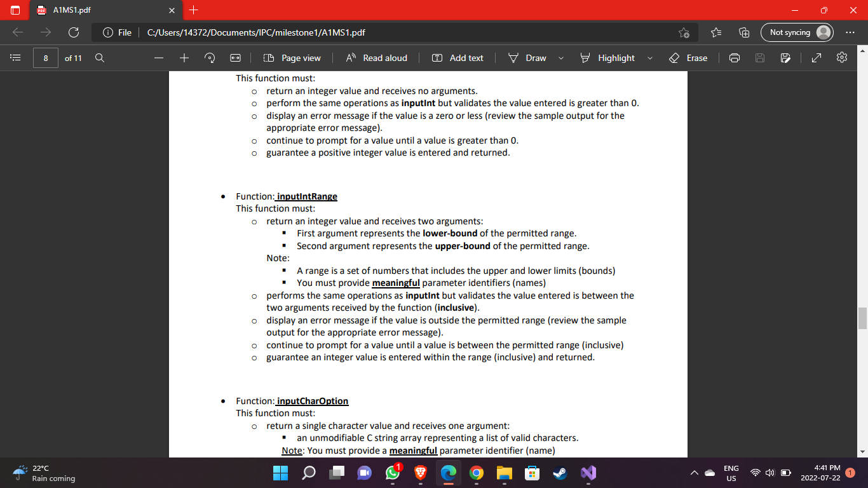Open the Collections panel
This screenshot has width=868, height=488.
(744, 32)
